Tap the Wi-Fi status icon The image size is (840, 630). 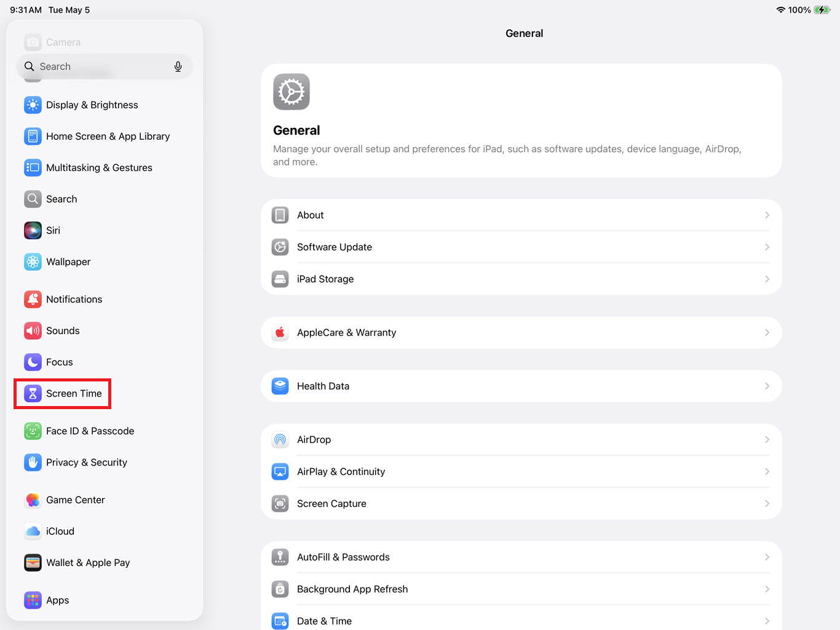point(781,10)
